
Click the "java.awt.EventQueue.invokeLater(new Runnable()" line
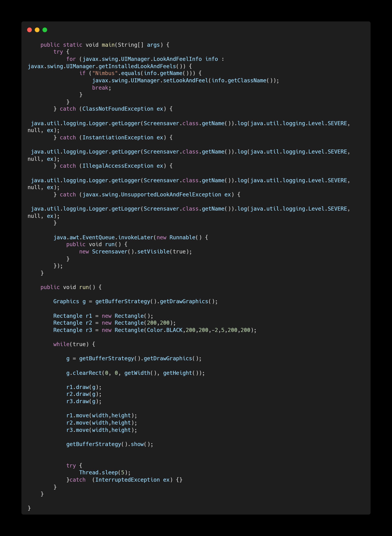coord(131,237)
